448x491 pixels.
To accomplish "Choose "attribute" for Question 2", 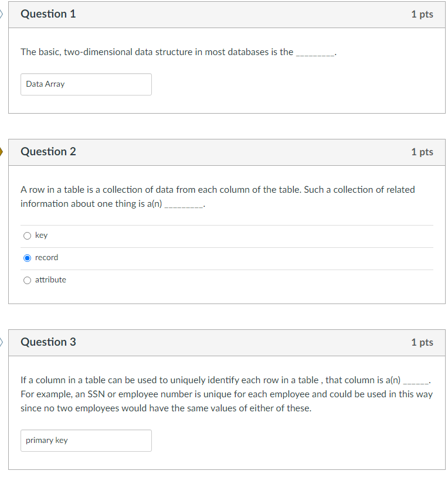I will [x=27, y=280].
